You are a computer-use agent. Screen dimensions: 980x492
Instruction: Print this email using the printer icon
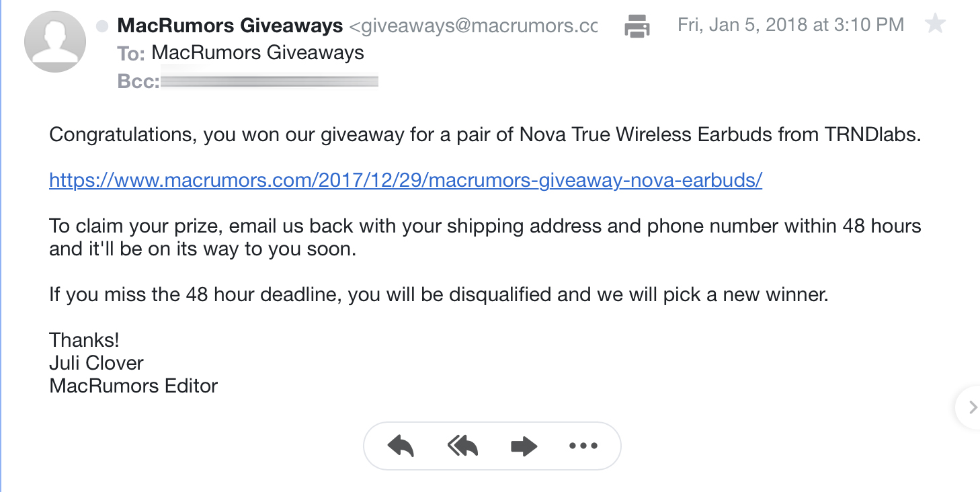637,26
